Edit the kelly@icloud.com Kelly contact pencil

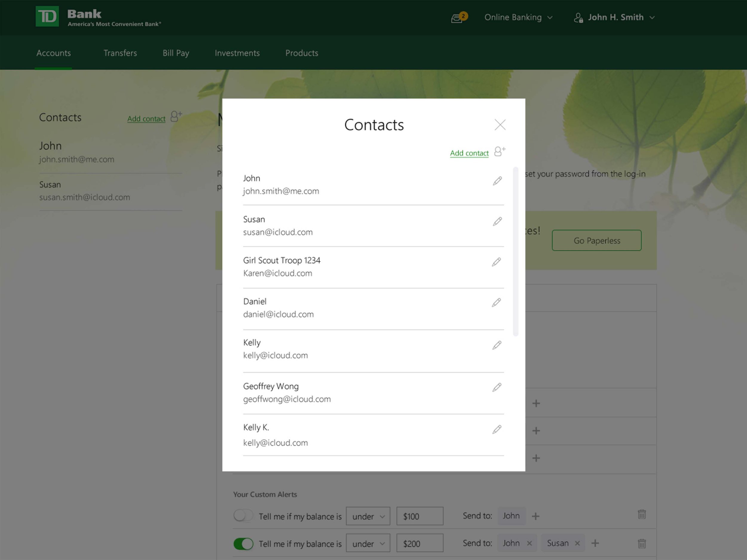coord(496,345)
